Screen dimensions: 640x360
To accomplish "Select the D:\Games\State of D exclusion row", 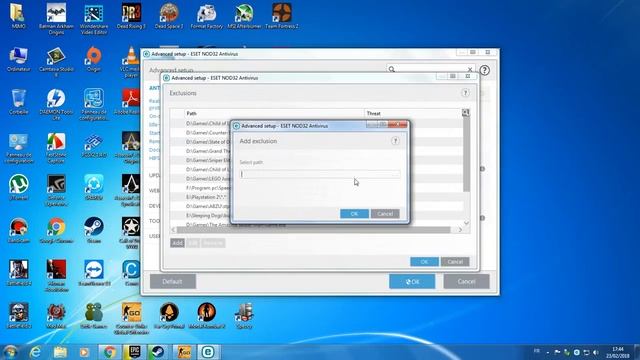I will pyautogui.click(x=208, y=142).
